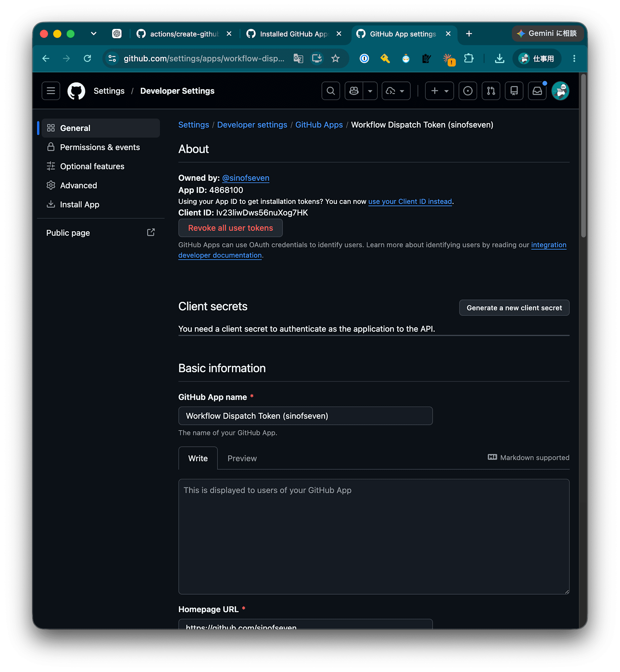Open your repositories list icon

coord(513,91)
